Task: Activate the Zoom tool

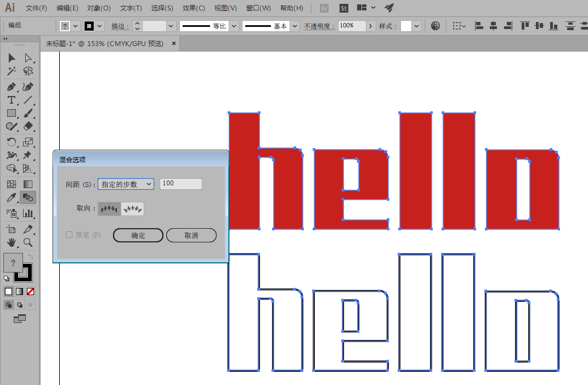Action: 28,242
